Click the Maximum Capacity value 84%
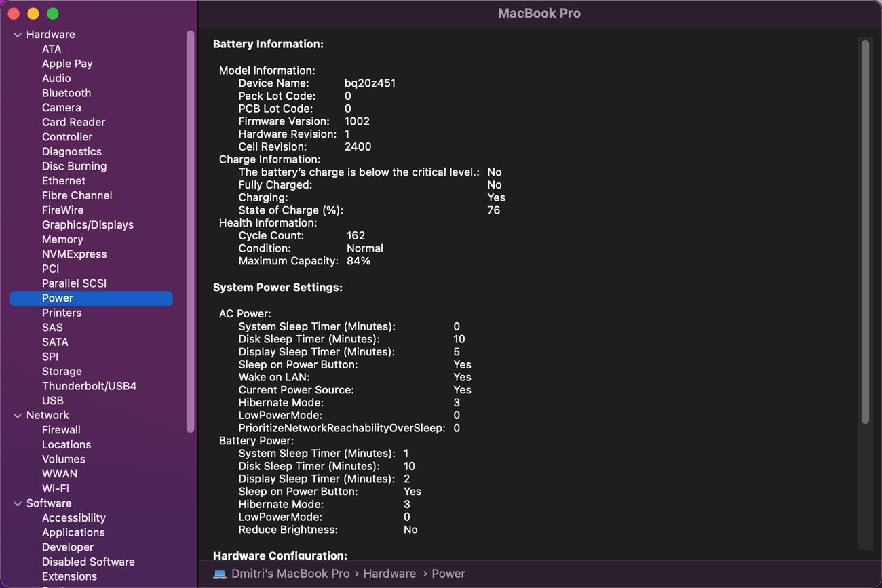 pos(358,261)
